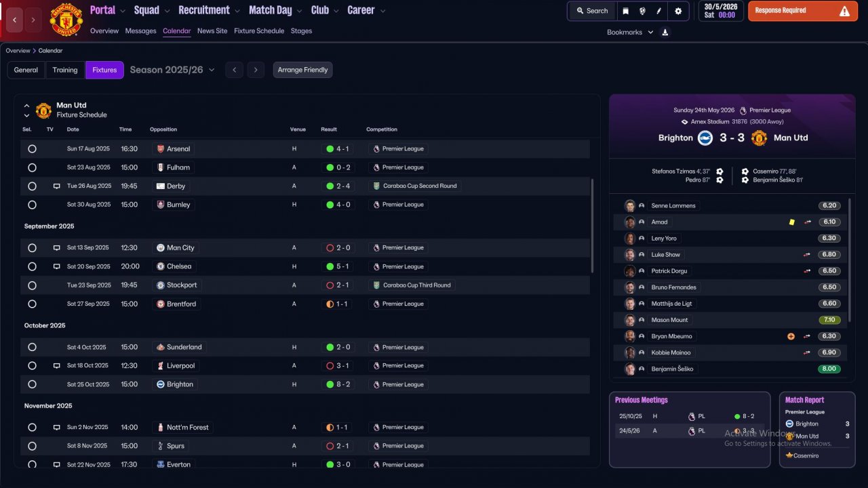
Task: Click the 25/10/25 previous meeting row
Action: pos(690,416)
